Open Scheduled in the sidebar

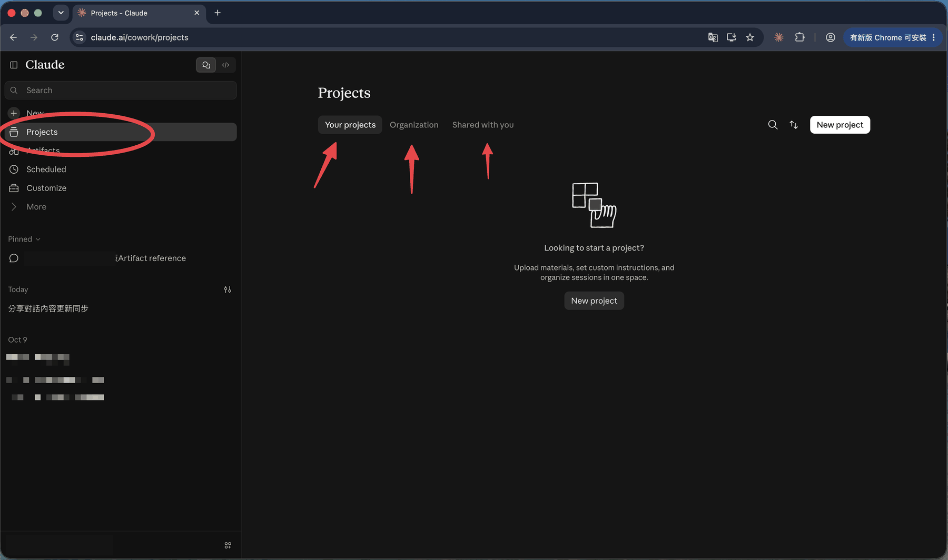point(121,169)
